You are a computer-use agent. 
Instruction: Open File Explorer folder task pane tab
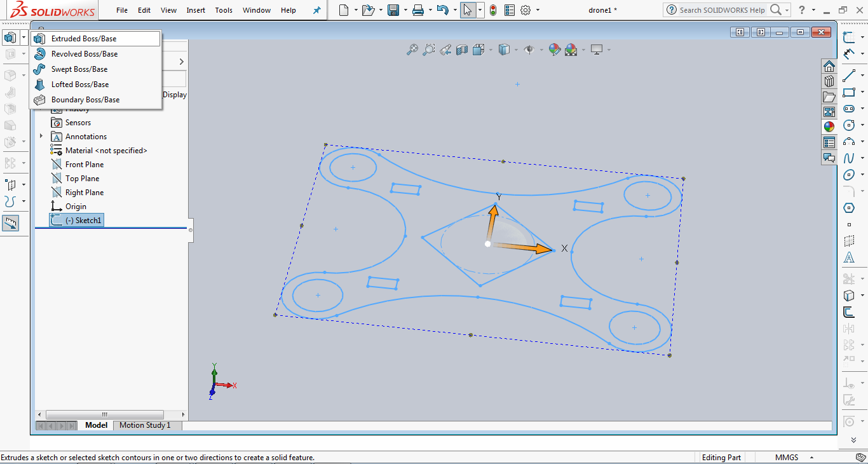click(829, 97)
